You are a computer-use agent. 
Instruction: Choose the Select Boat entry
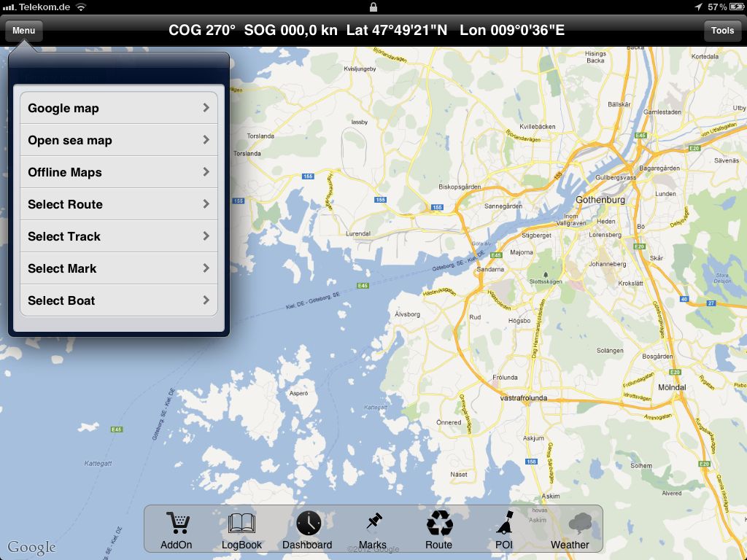119,300
